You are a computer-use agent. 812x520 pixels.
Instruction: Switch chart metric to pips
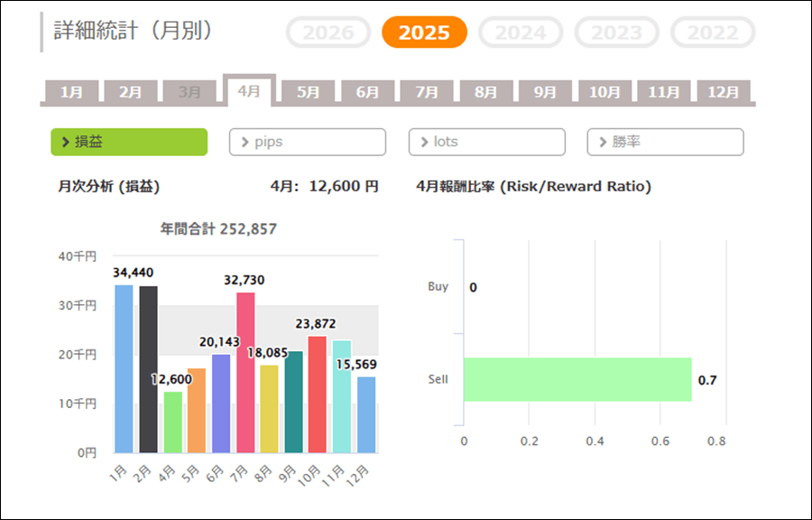pos(308,142)
